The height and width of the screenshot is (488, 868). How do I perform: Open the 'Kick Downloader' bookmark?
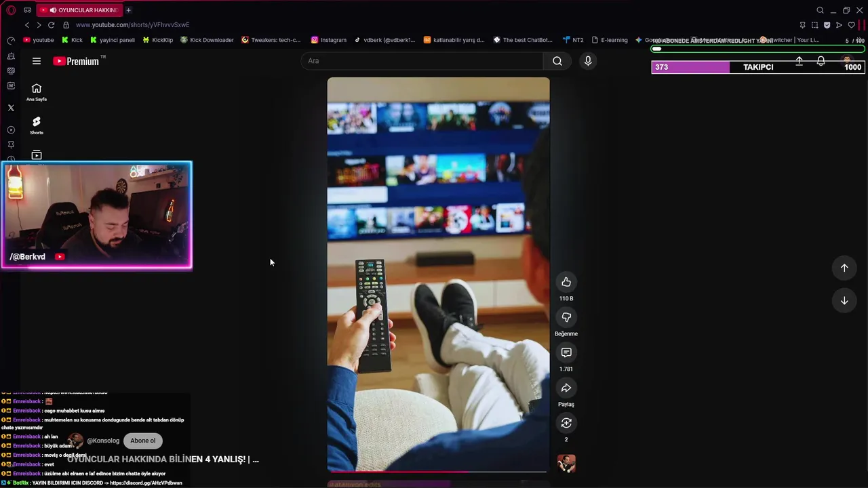(x=207, y=40)
